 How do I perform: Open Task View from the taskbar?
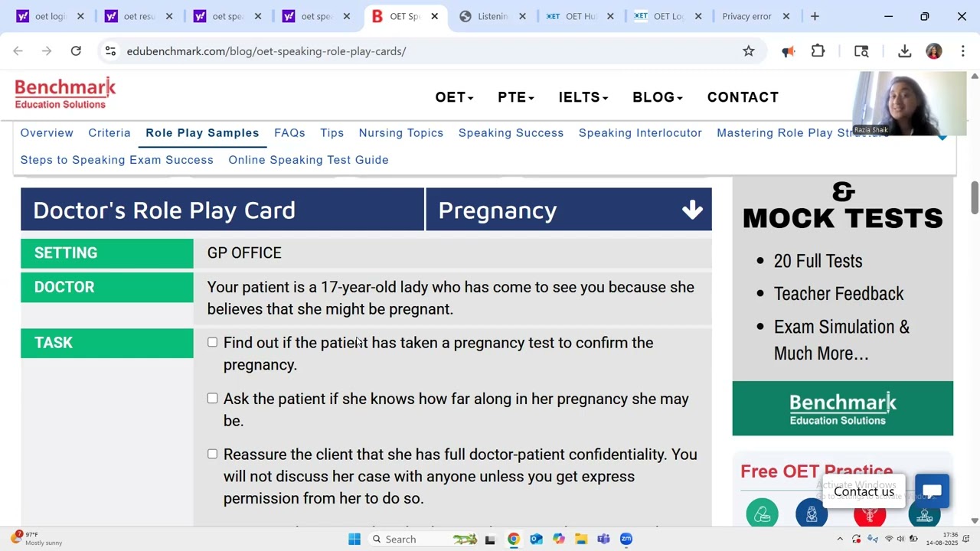[490, 540]
